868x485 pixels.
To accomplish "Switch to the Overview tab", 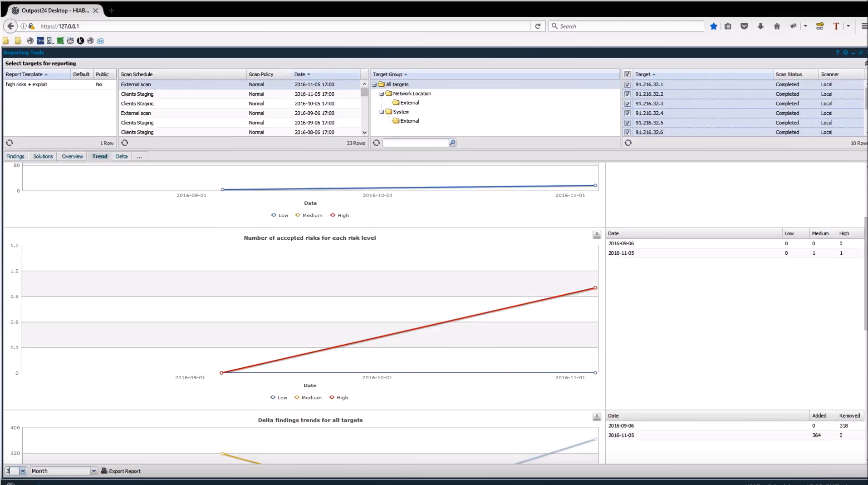I will 73,156.
